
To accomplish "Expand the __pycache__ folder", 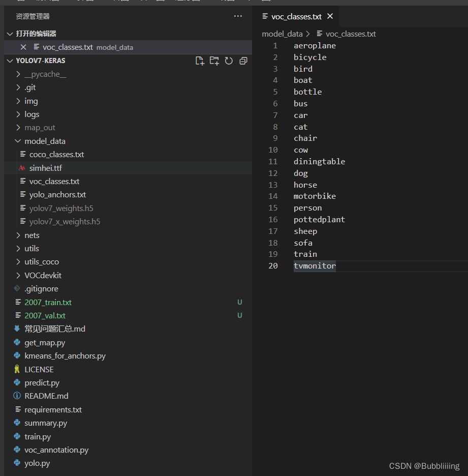I will (18, 74).
